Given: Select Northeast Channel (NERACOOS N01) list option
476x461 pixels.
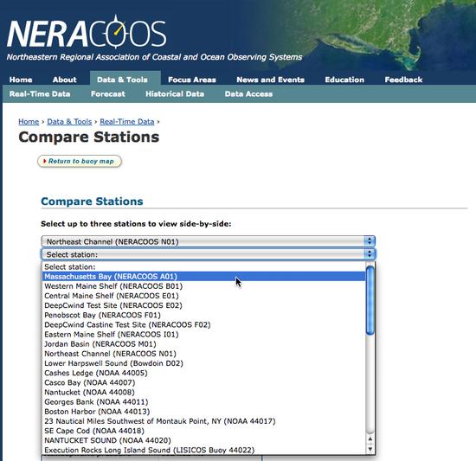Looking at the screenshot, I should coord(203,354).
